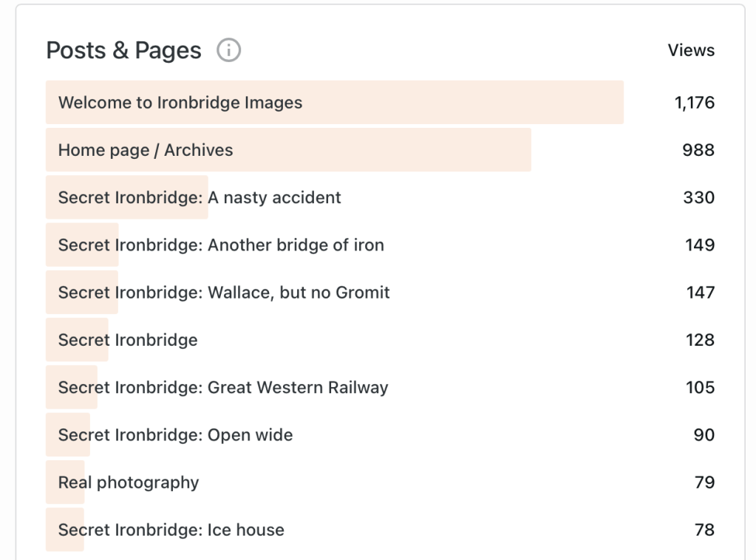Screen dimensions: 756x560
Task: Select Secret Ironbridge: Open wide post
Action: [175, 435]
